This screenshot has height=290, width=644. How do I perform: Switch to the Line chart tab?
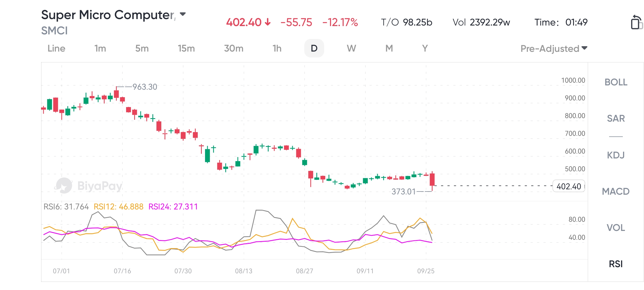point(56,48)
